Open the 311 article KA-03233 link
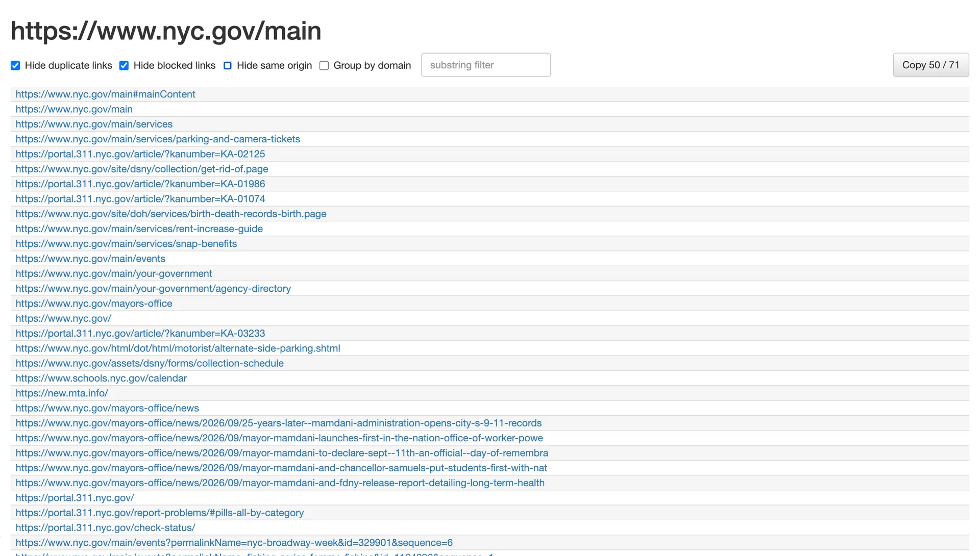 tap(140, 334)
